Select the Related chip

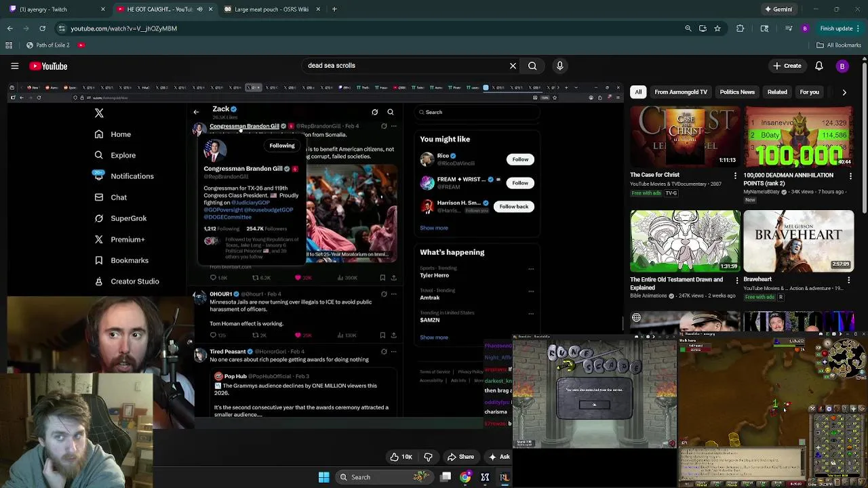click(x=777, y=91)
